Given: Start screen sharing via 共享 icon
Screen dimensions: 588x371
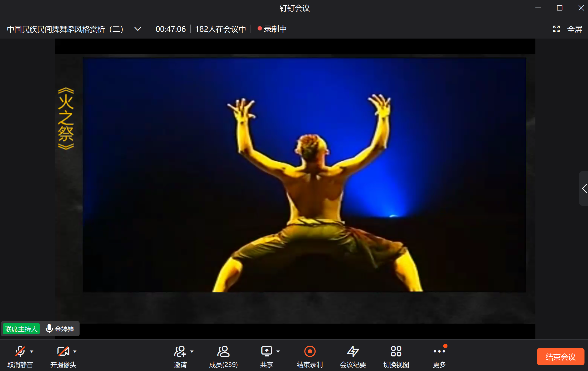Looking at the screenshot, I should [266, 351].
